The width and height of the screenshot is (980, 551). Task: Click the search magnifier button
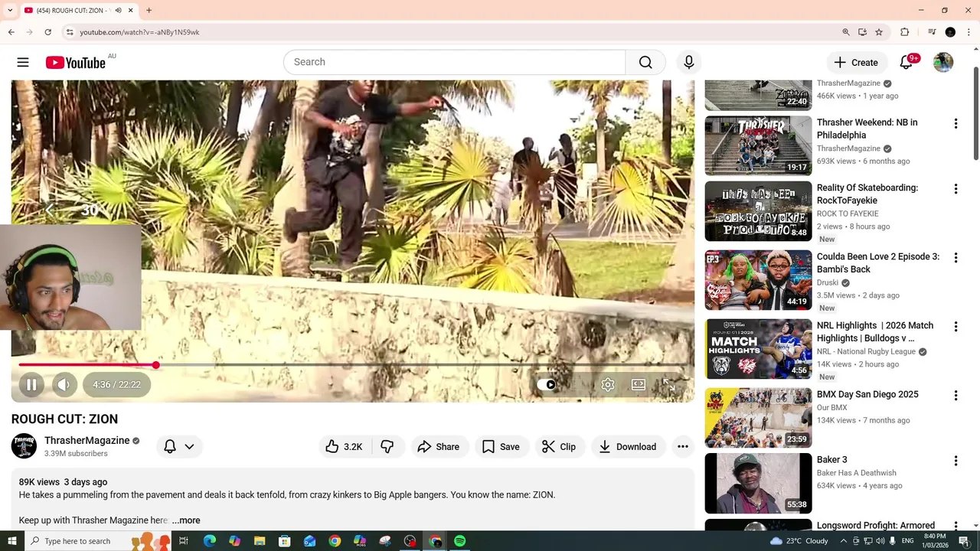(645, 62)
